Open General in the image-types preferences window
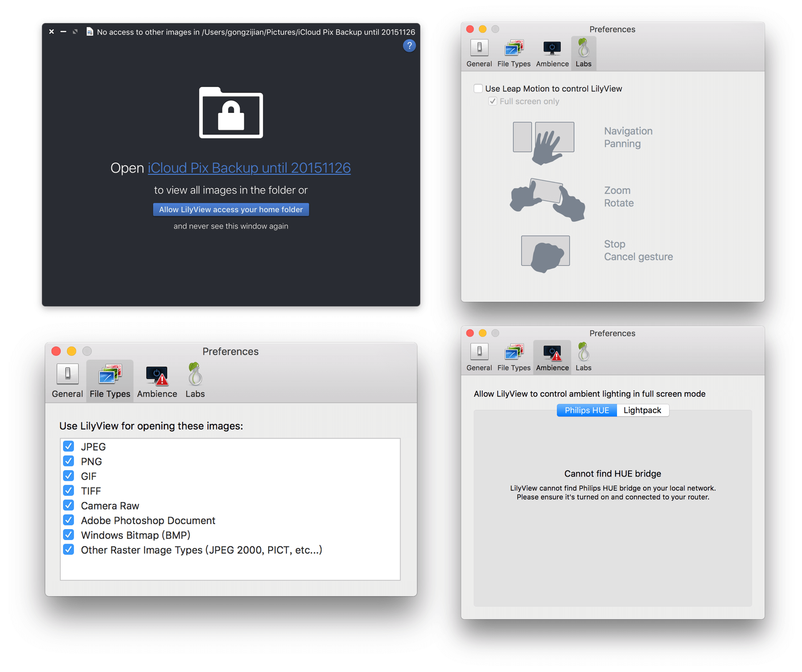The width and height of the screenshot is (802, 672). point(67,381)
